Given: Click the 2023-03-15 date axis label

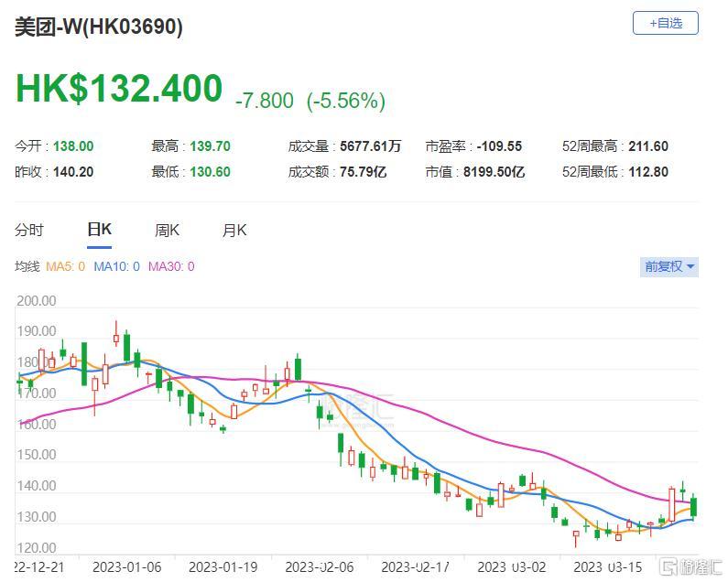Looking at the screenshot, I should click(x=608, y=567).
